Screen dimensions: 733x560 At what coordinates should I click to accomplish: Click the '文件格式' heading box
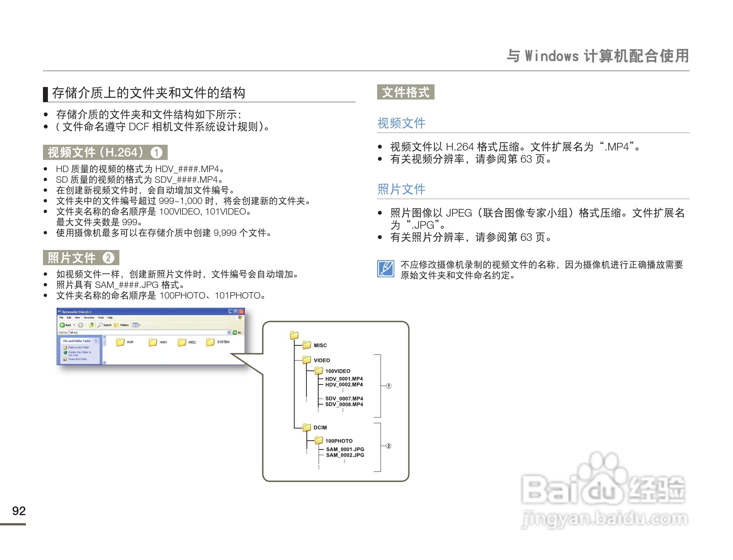coord(406,92)
